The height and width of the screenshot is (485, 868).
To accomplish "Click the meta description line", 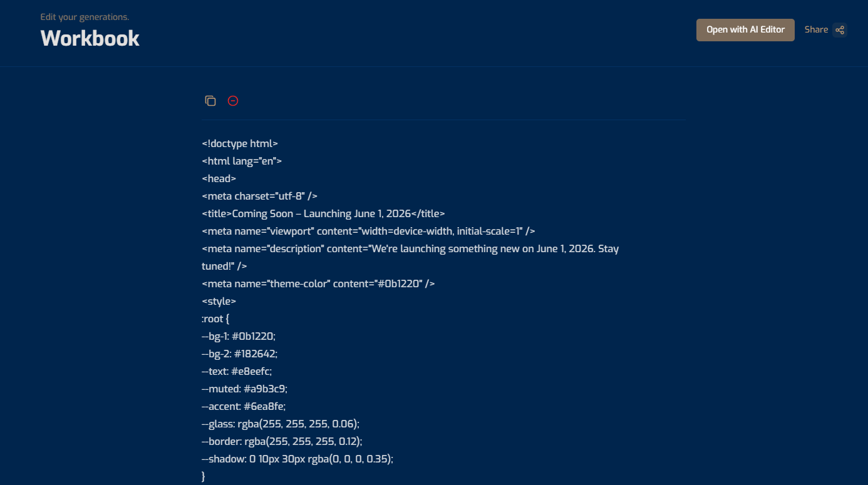I will 410,248.
